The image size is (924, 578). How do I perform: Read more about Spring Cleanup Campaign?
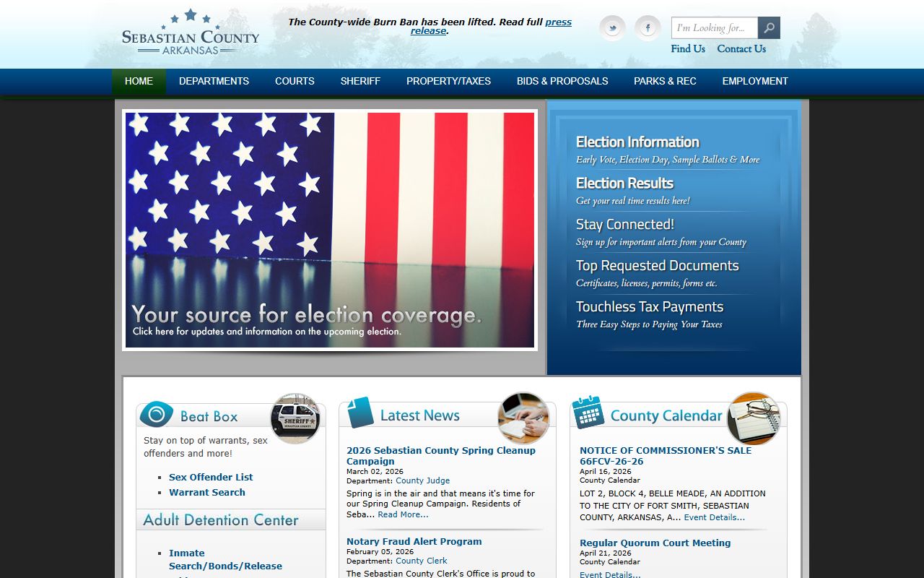tap(403, 514)
